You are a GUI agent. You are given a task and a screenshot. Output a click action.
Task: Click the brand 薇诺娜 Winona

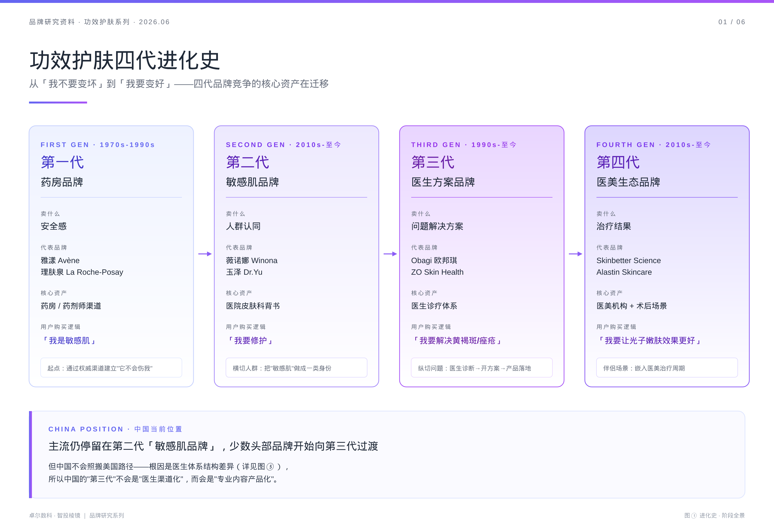pyautogui.click(x=252, y=260)
